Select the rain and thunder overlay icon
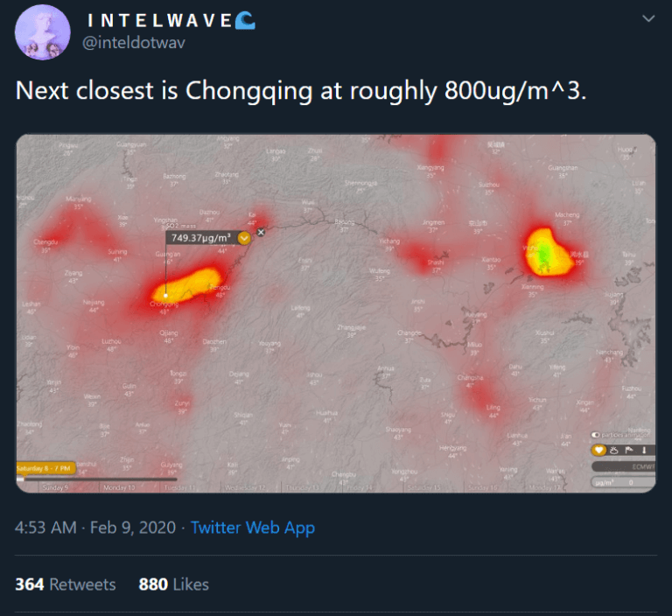 [x=614, y=450]
